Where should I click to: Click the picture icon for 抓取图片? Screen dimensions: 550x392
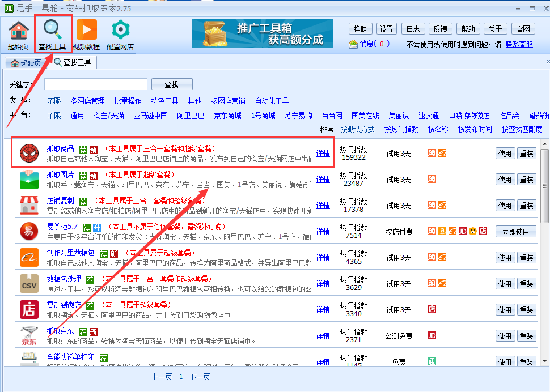click(29, 180)
